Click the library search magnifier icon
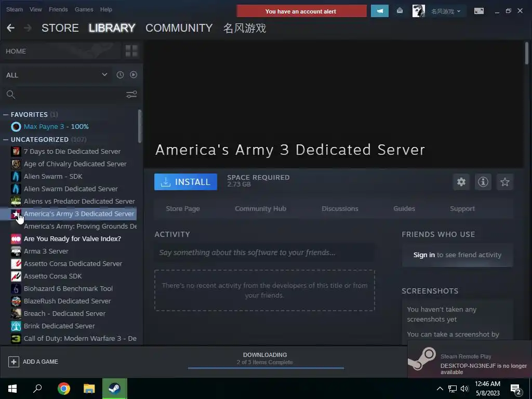 coord(11,95)
